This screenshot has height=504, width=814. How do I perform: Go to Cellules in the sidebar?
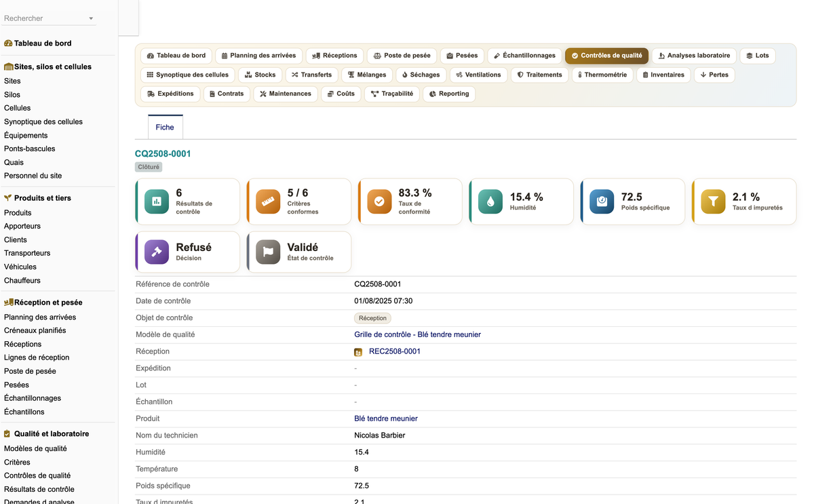(x=17, y=108)
